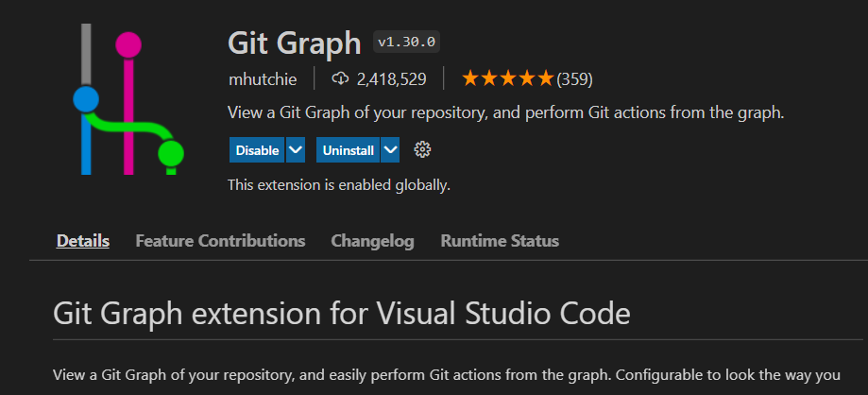The width and height of the screenshot is (868, 395).
Task: Expand the Uninstall dropdown arrow
Action: (x=390, y=150)
